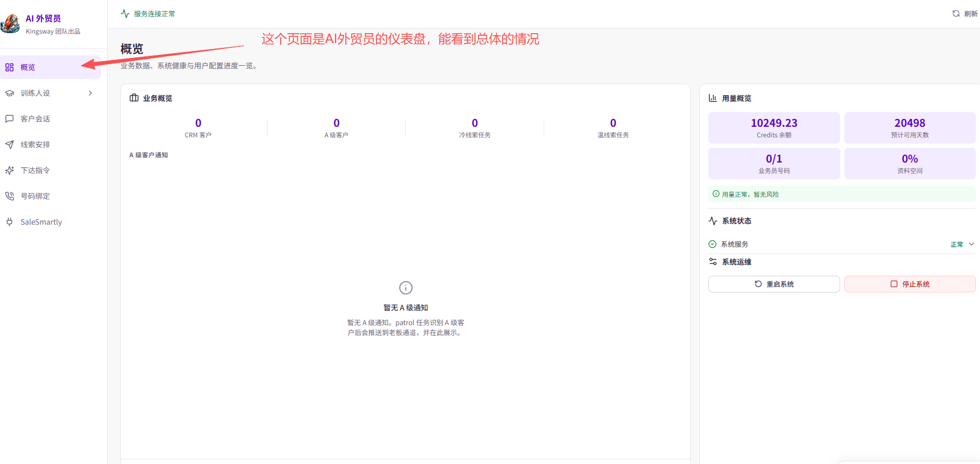Click the 线索安排 paper plane icon

point(9,145)
